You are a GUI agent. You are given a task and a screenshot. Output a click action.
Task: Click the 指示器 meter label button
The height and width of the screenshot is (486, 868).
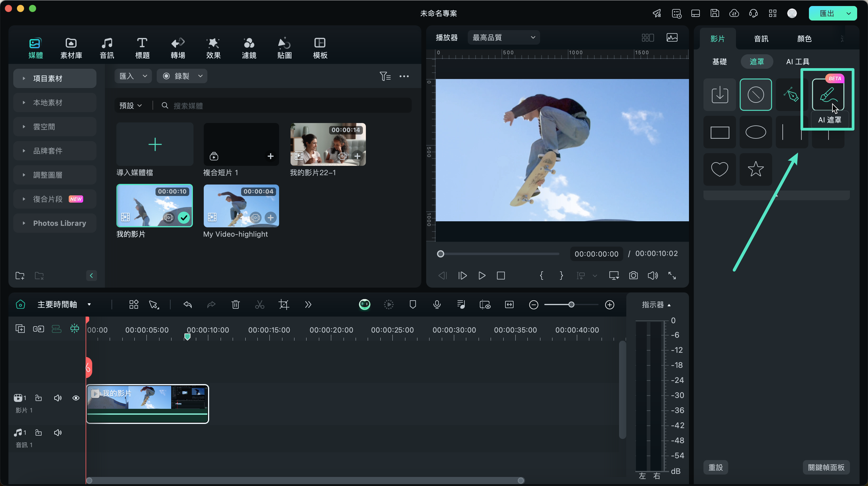point(656,305)
